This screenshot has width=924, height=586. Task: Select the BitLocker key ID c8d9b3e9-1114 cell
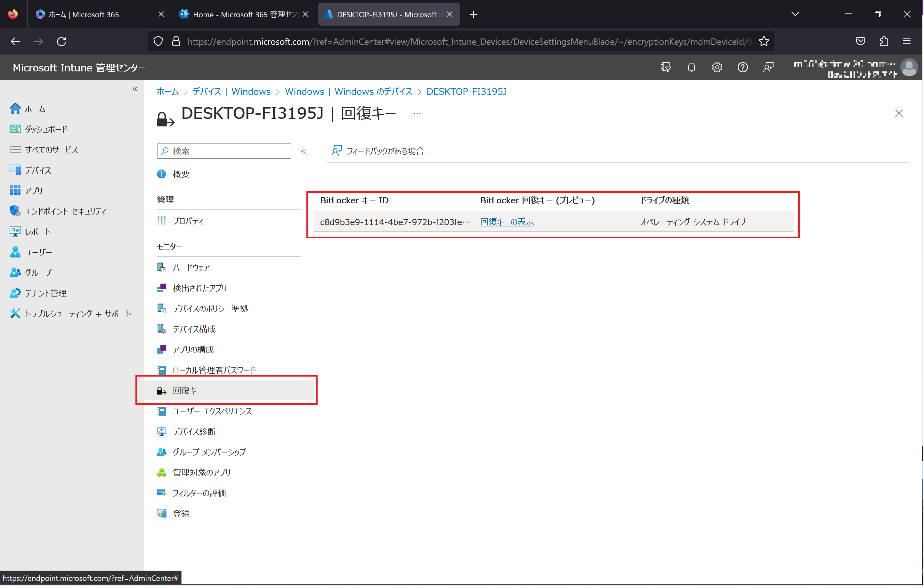[x=395, y=222]
